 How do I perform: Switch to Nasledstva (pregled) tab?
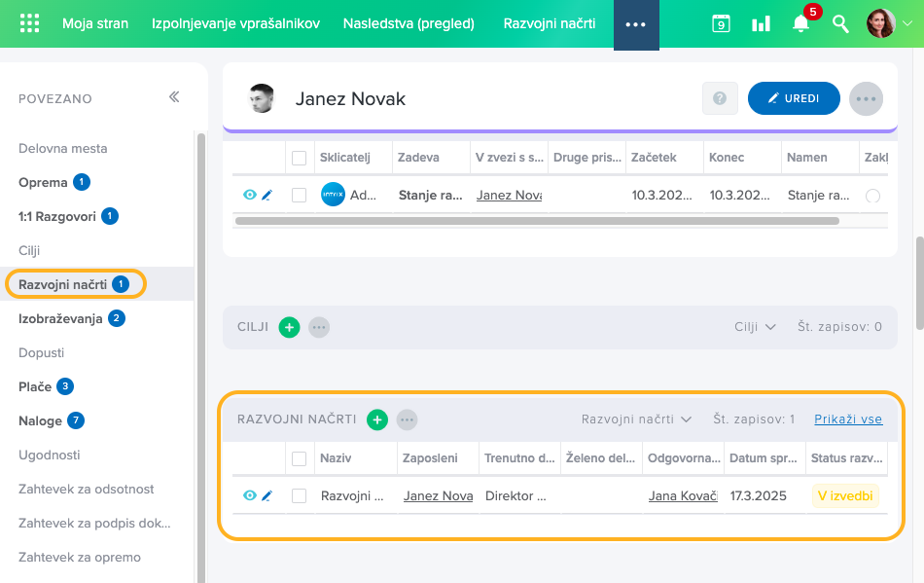click(x=409, y=23)
